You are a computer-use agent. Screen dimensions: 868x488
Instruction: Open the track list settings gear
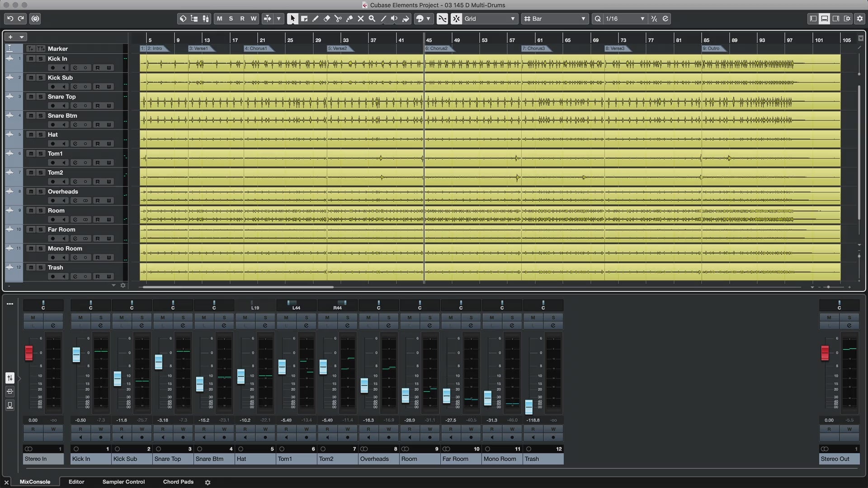123,286
